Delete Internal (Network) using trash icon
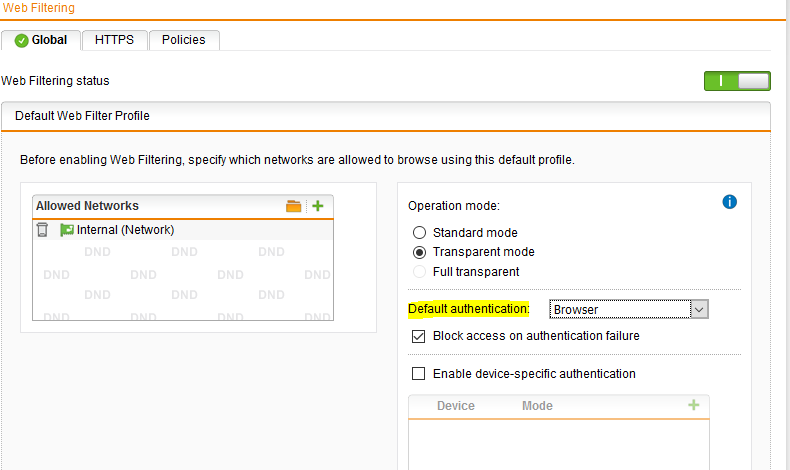This screenshot has height=470, width=790. pos(42,230)
